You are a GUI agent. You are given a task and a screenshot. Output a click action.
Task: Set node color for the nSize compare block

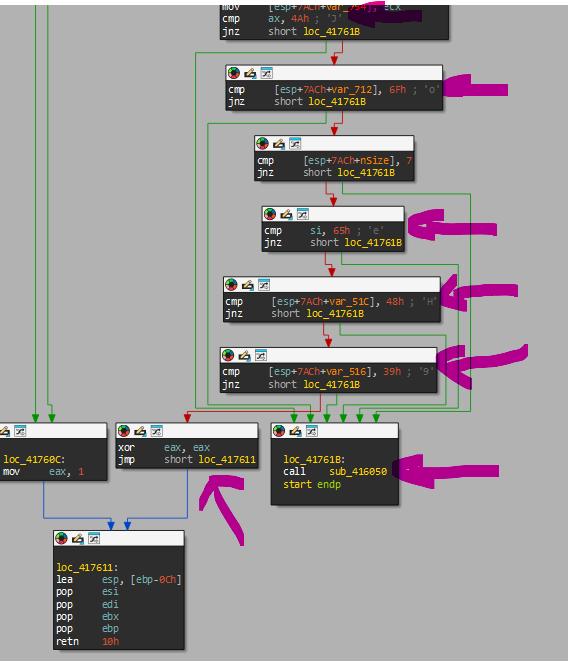click(262, 144)
